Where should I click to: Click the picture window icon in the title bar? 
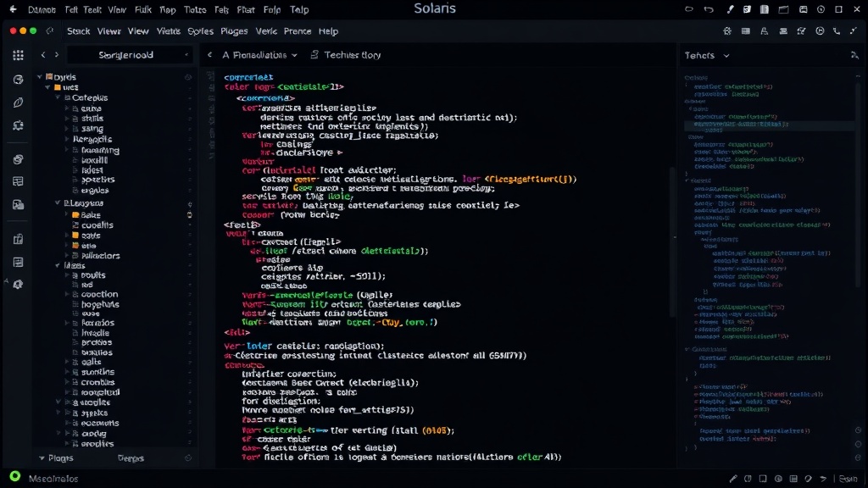[x=804, y=9]
